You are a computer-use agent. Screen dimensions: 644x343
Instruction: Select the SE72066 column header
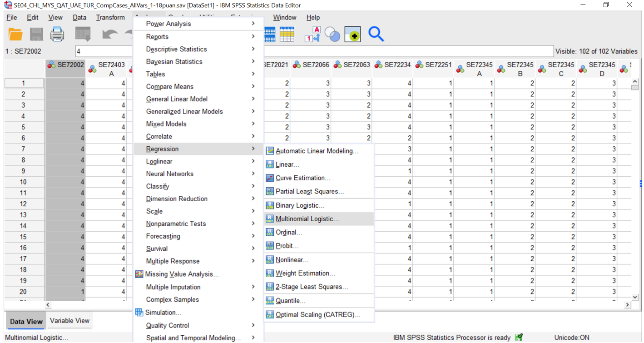[x=312, y=69]
